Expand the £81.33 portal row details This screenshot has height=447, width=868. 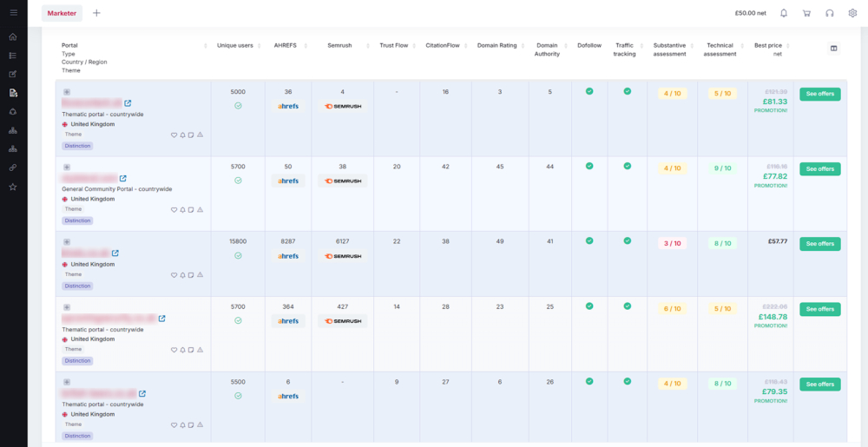click(x=67, y=92)
